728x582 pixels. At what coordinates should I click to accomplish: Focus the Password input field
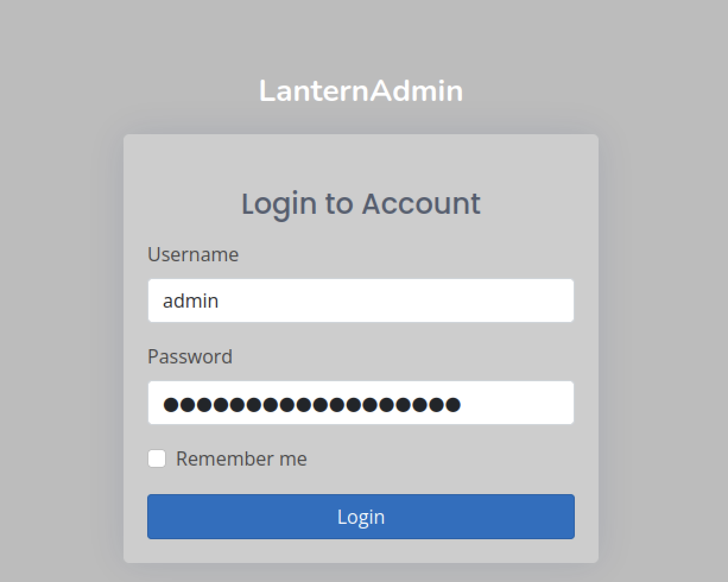tap(360, 403)
